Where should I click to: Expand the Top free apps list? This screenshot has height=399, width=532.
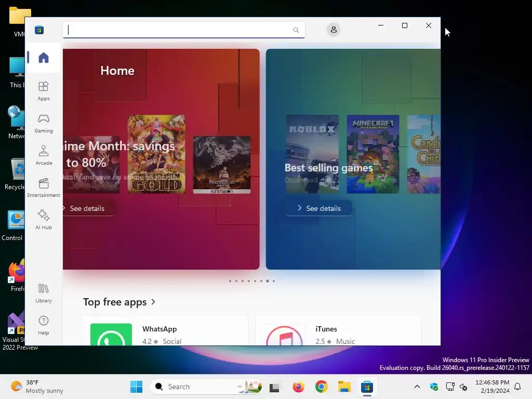tap(119, 302)
